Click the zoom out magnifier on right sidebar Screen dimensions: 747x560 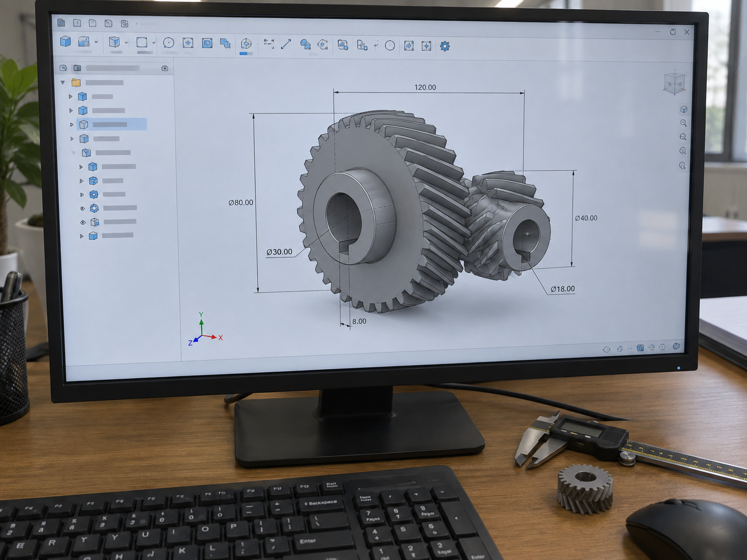pyautogui.click(x=683, y=137)
